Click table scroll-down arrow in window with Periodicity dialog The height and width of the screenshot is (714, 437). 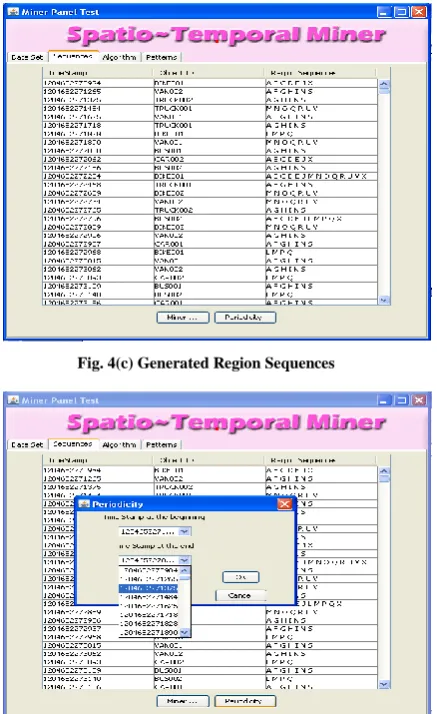(384, 684)
